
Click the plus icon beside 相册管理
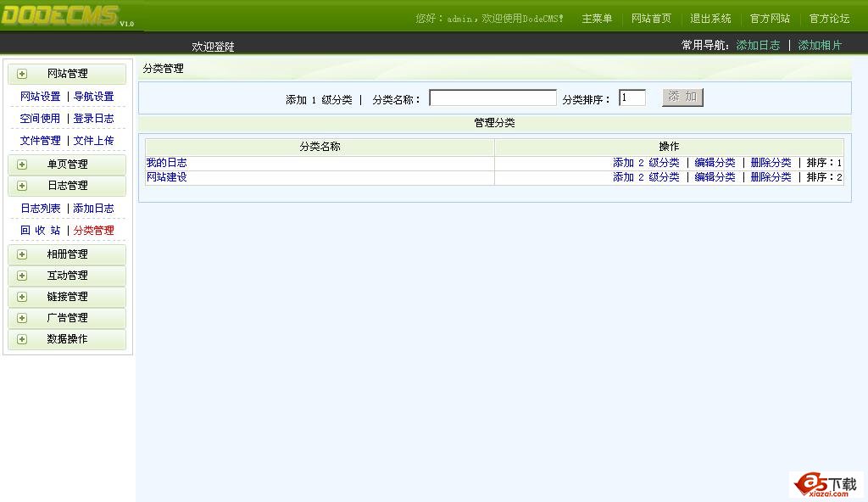click(22, 254)
